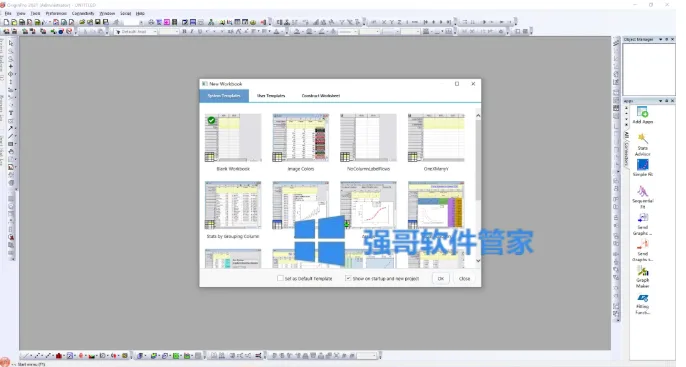The image size is (686, 367).
Task: Switch to the User Templates tab
Action: pyautogui.click(x=271, y=96)
